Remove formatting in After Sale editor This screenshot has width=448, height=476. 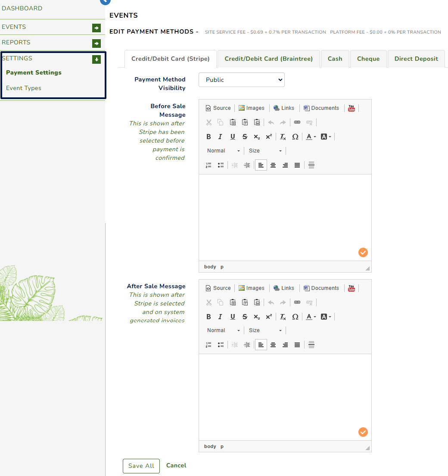(x=283, y=317)
